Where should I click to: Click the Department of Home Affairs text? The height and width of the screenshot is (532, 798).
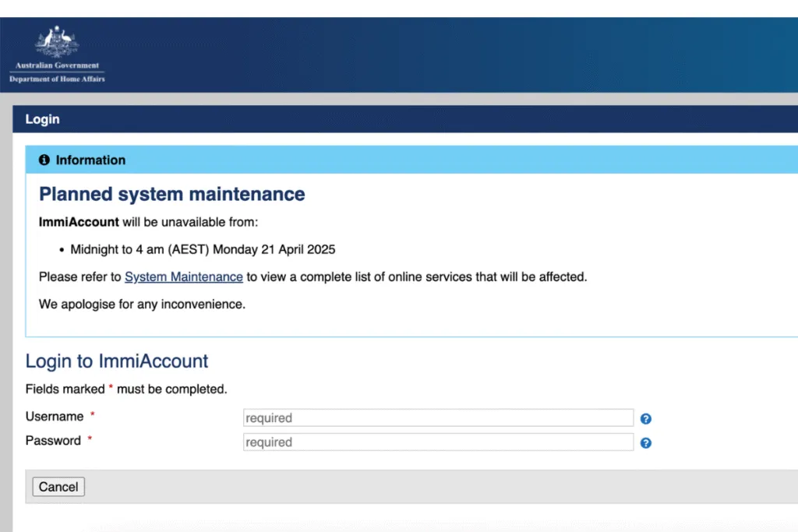(57, 79)
